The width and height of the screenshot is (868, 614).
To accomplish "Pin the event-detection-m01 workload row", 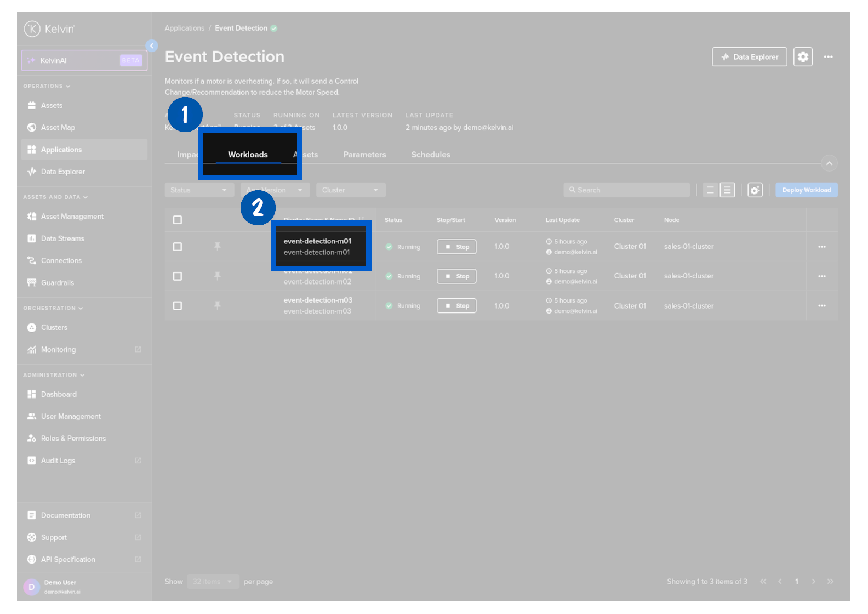I will point(218,247).
